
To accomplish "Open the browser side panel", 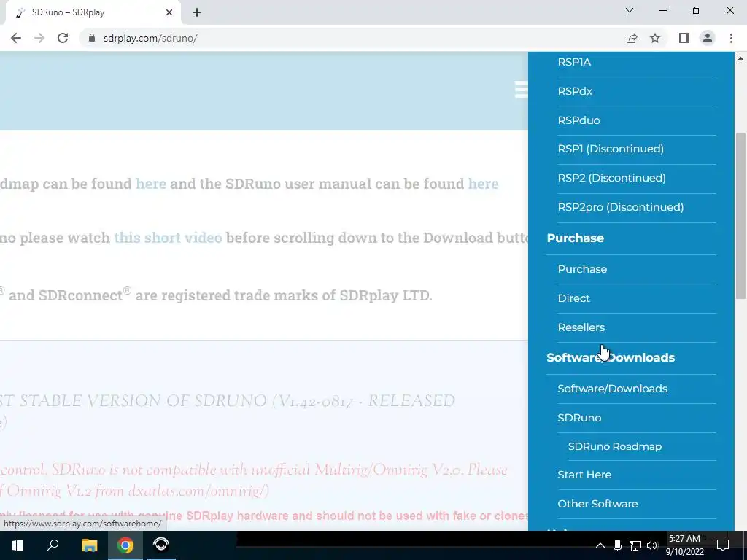I will point(684,38).
